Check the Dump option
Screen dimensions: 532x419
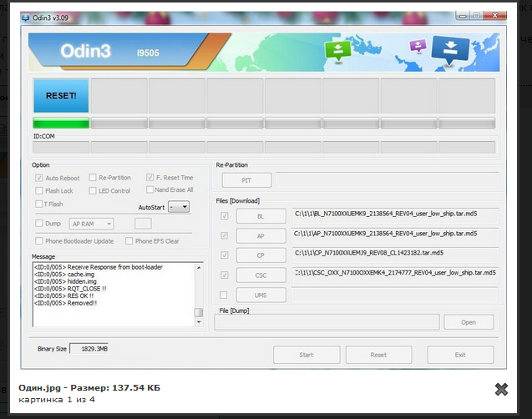point(39,223)
